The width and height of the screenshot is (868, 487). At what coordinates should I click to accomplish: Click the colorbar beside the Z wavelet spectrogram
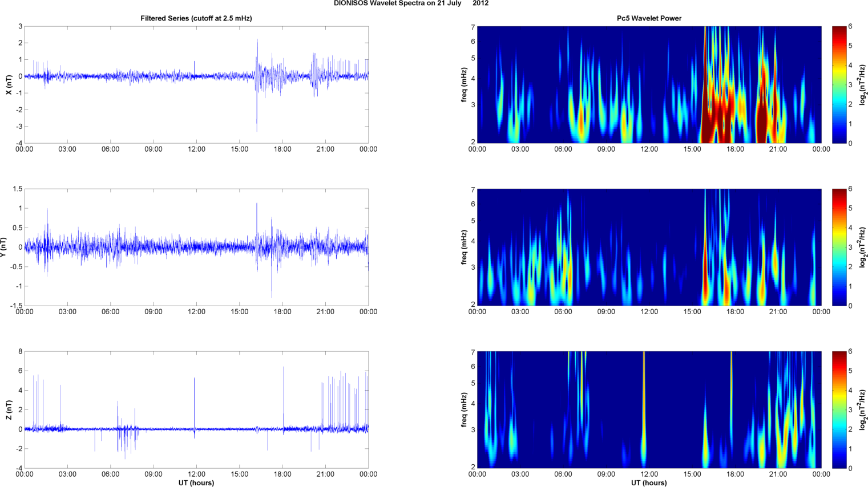(839, 410)
